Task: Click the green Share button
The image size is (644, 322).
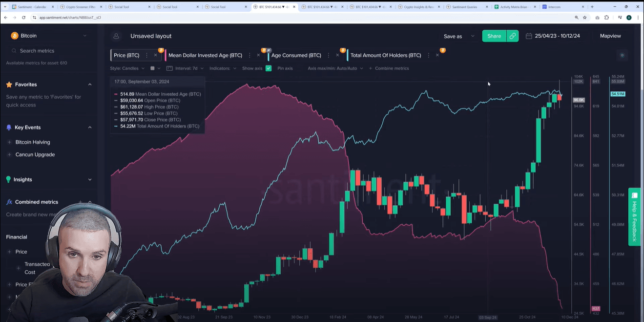Action: [x=494, y=36]
